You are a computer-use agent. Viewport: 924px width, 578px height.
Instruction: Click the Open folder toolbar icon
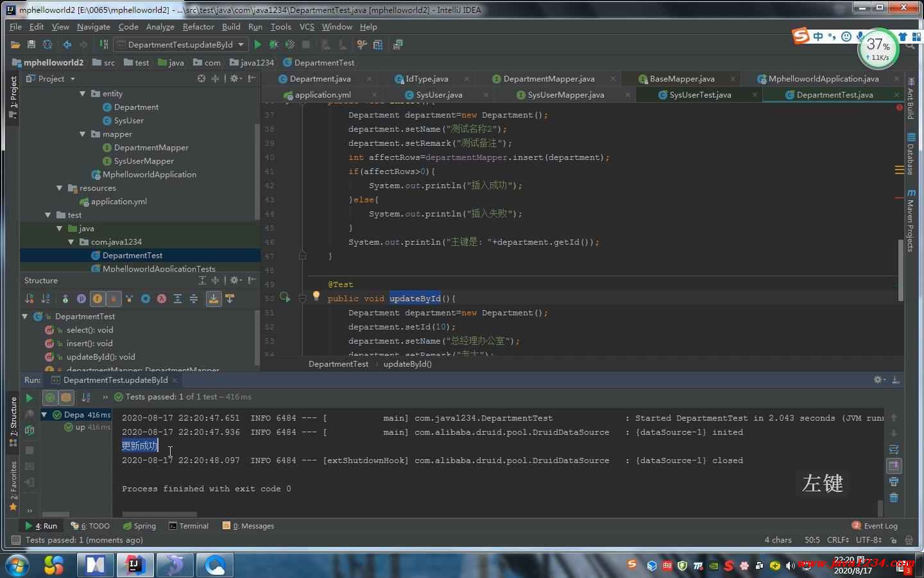tap(15, 44)
